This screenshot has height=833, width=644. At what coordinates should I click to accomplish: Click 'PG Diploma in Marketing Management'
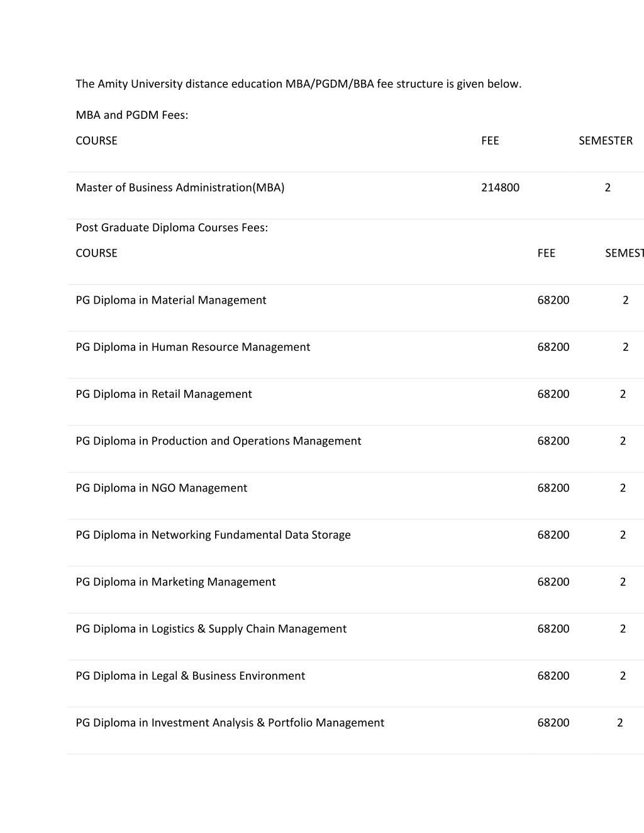click(175, 582)
